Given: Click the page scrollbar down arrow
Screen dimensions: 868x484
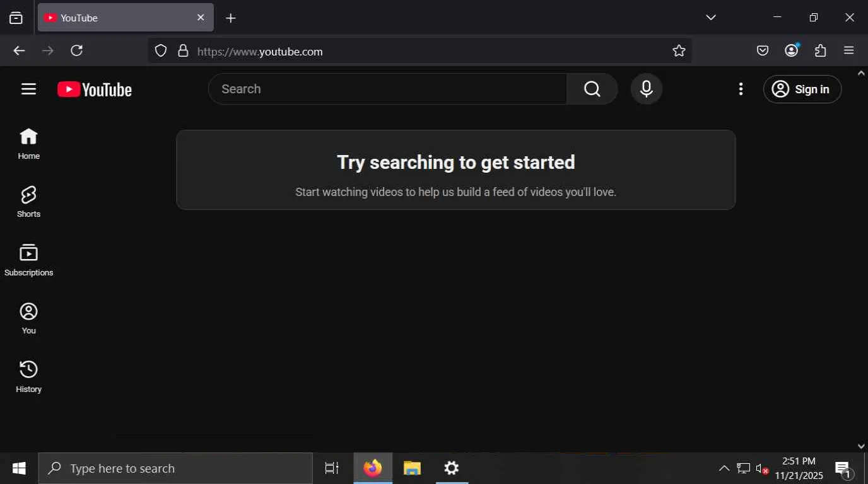Looking at the screenshot, I should 862,447.
